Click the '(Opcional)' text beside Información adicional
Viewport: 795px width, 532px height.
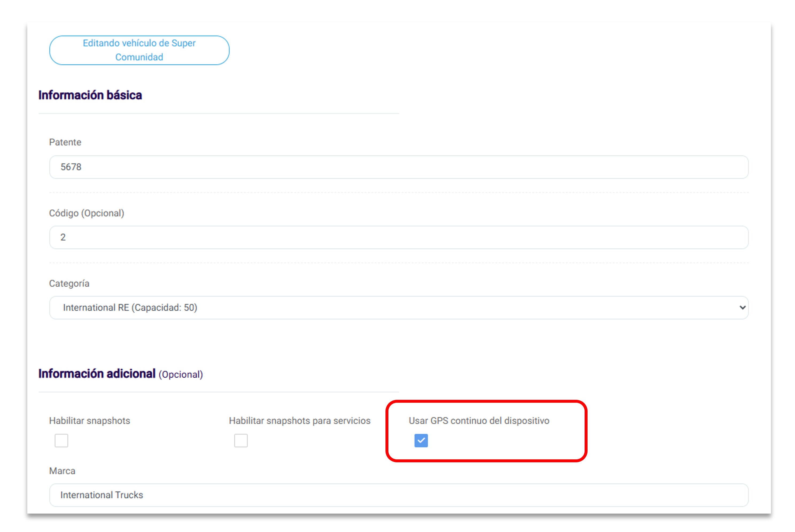181,375
